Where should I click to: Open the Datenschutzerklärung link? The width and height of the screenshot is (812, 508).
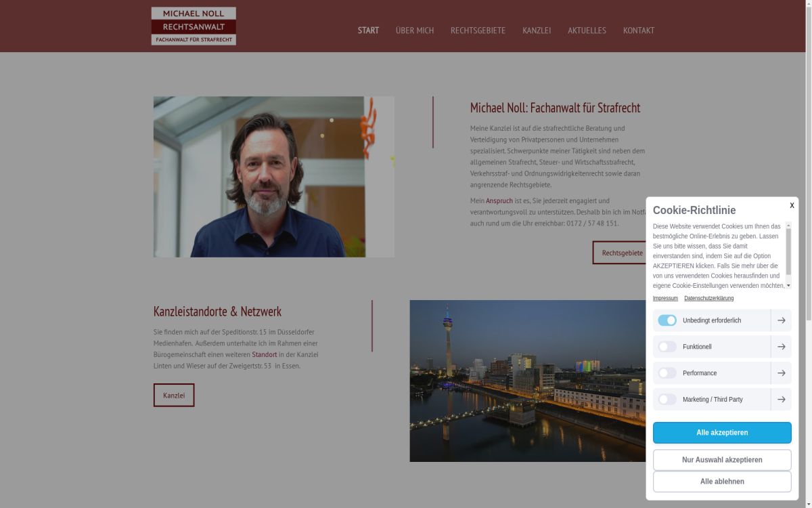(x=708, y=299)
